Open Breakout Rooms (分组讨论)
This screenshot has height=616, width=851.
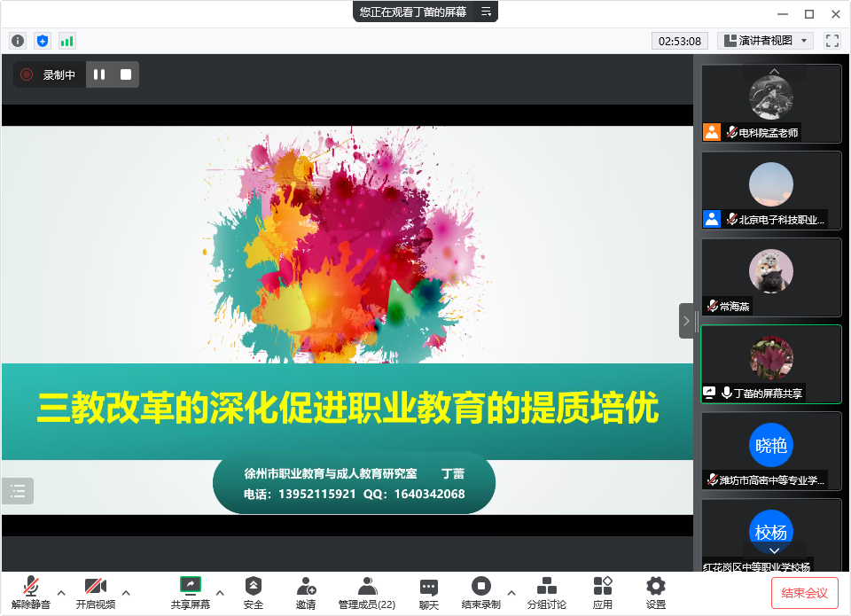(547, 592)
